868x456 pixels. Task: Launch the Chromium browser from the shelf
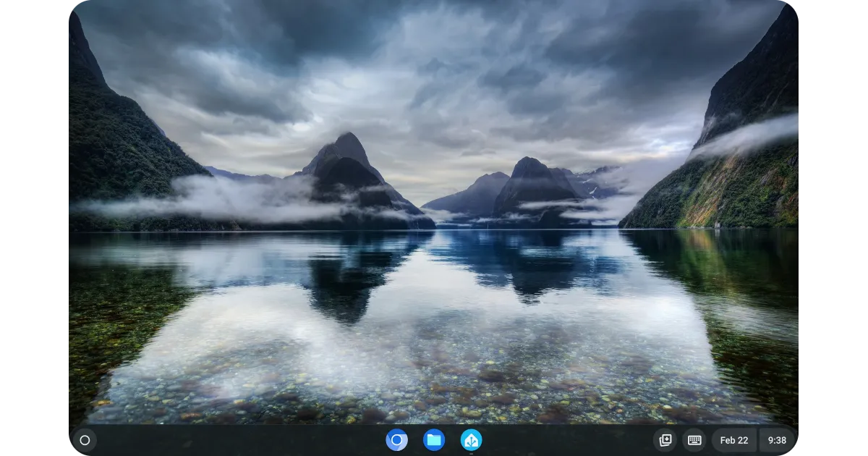[396, 440]
